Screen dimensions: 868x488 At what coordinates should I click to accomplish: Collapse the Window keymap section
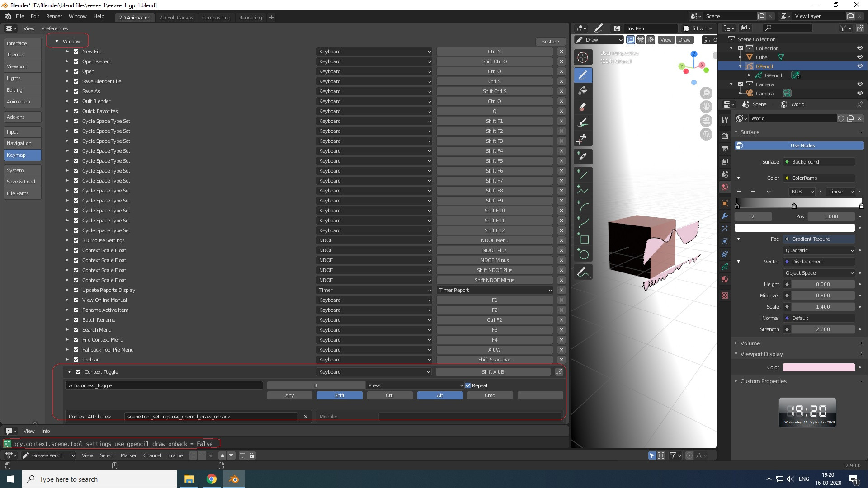57,42
